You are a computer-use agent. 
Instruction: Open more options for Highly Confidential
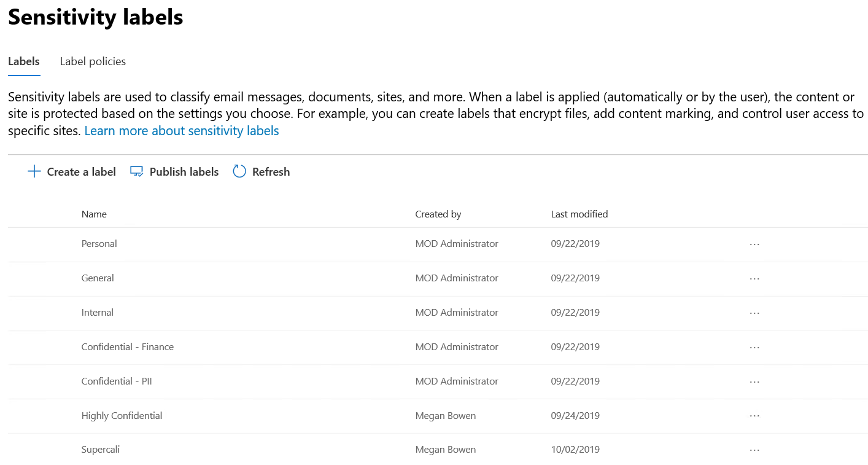[x=754, y=416]
